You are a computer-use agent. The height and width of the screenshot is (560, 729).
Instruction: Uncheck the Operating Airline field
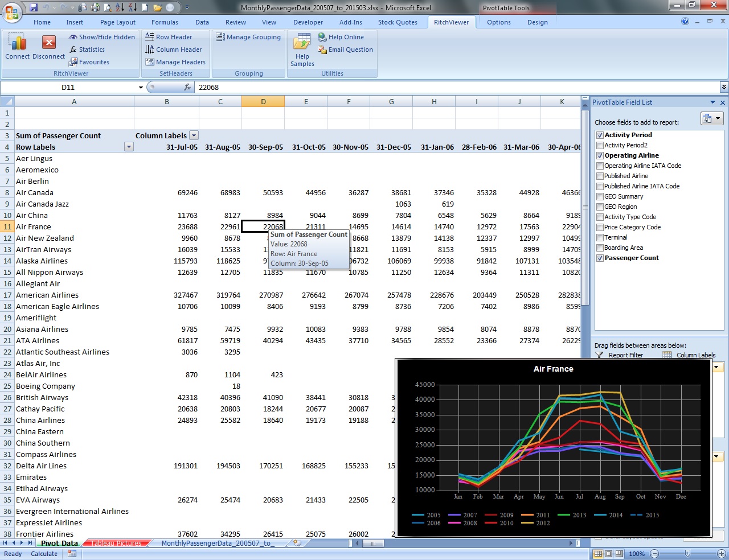pos(600,155)
